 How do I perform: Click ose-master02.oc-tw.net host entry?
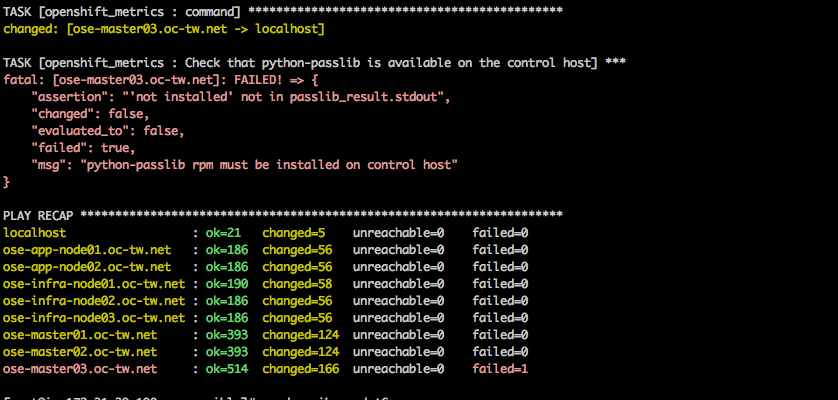point(80,352)
